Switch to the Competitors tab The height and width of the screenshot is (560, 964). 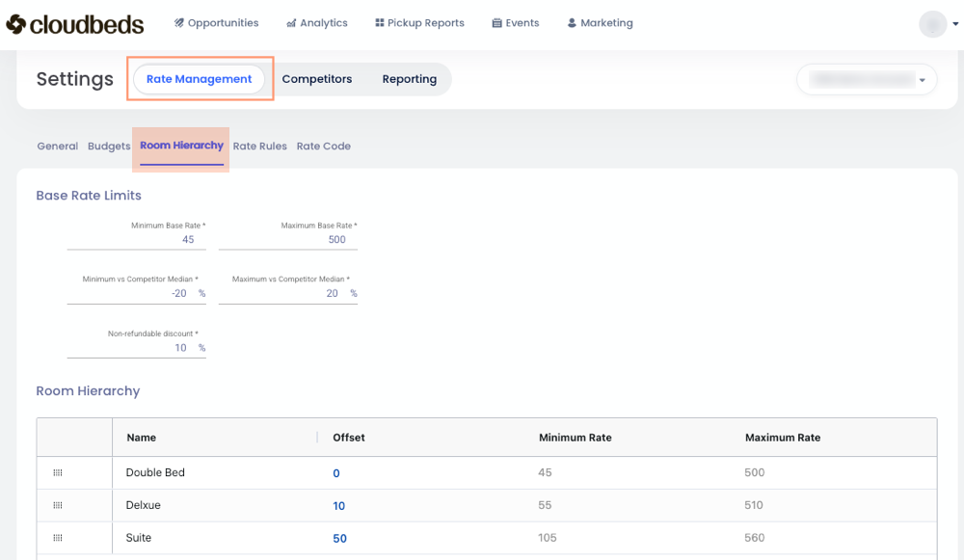[317, 79]
